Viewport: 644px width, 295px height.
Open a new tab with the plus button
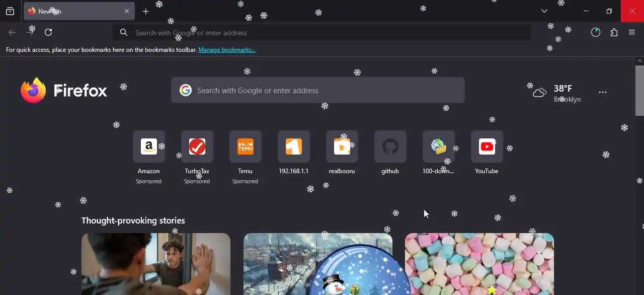(x=145, y=11)
